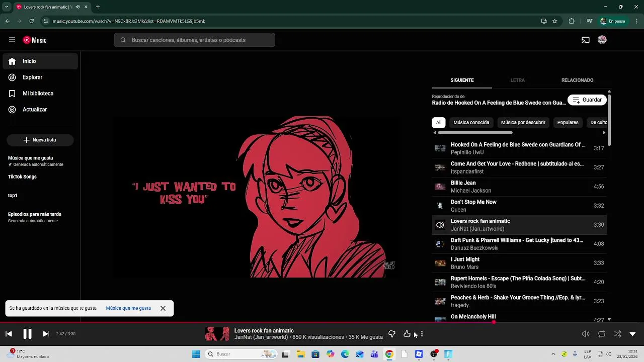Click the current song thumbnail in player bar
Screen dimensions: 644x362
tap(217, 334)
